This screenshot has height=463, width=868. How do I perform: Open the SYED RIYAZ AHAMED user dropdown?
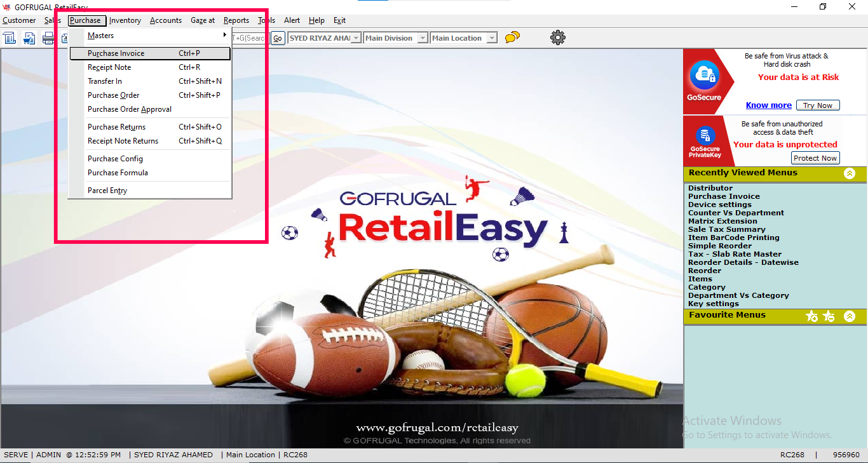pos(356,38)
